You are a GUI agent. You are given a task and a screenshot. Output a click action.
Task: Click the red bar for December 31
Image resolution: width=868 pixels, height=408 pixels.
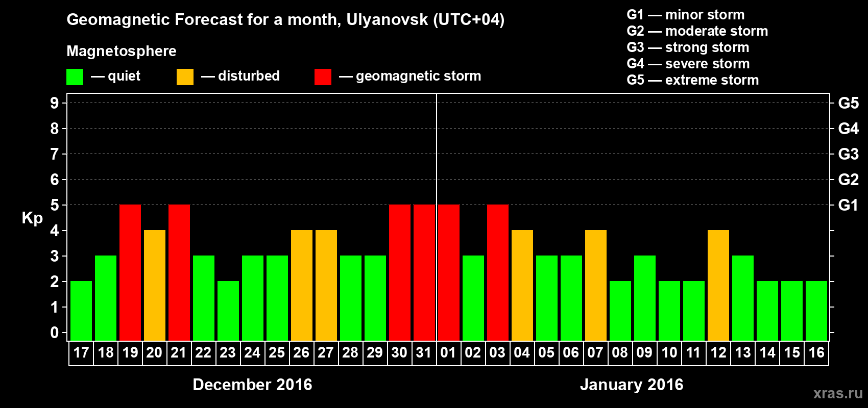coord(424,272)
